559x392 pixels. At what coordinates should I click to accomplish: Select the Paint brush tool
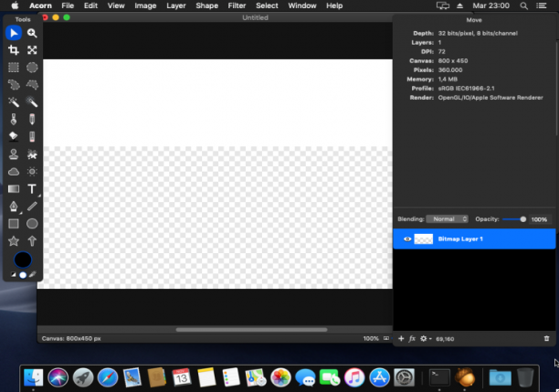click(14, 119)
